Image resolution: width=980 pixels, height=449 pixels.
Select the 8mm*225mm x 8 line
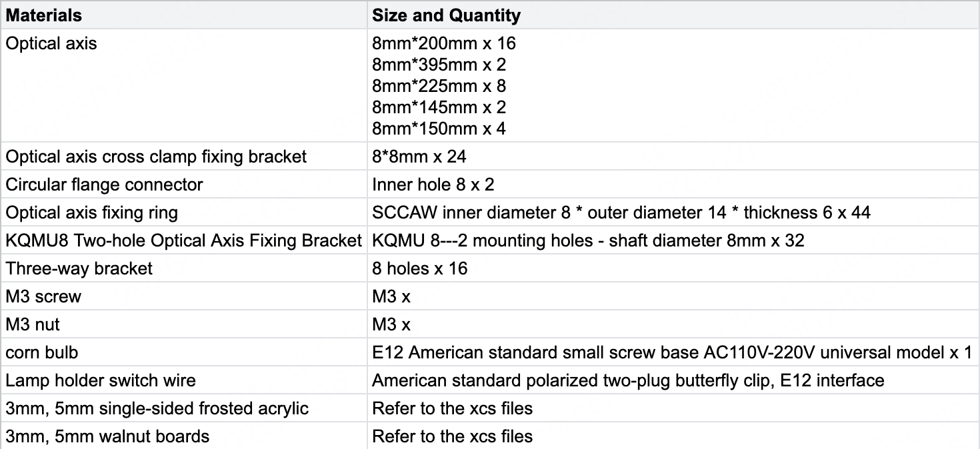click(x=439, y=87)
